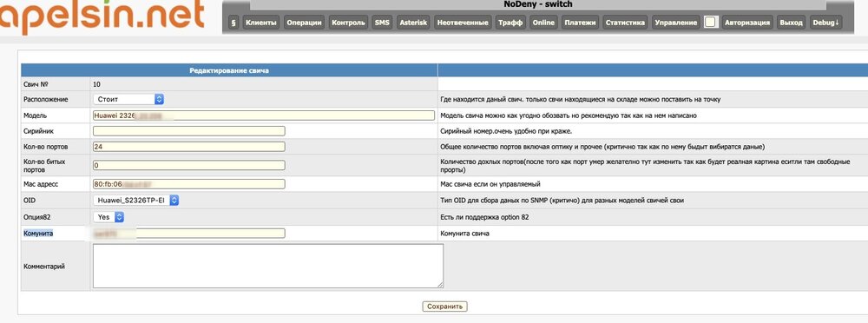
Task: Click the Комунита input field
Action: [x=188, y=234]
